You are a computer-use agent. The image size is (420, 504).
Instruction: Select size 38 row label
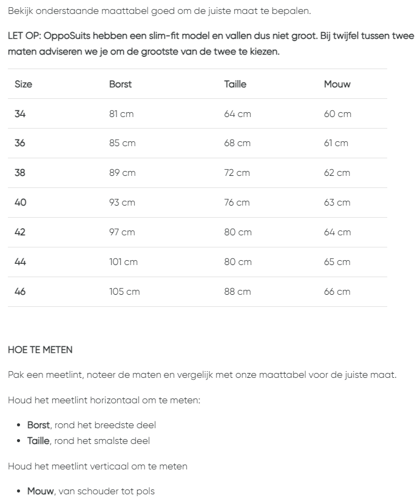pos(21,173)
